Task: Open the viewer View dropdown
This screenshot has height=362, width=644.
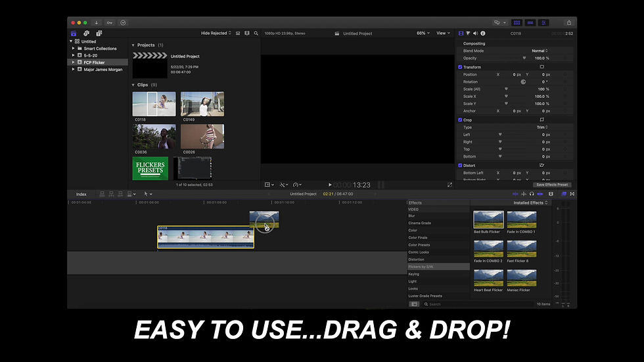Action: click(x=443, y=34)
